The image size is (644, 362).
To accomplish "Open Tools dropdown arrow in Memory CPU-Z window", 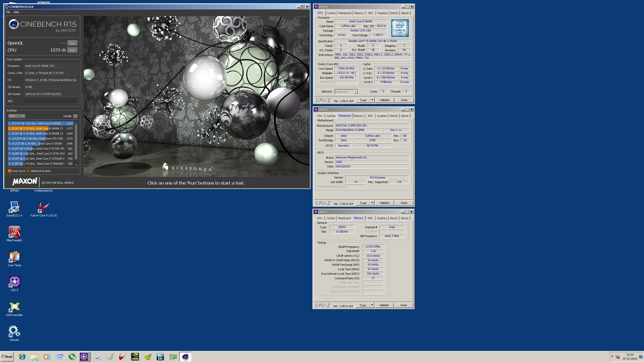I will 372,305.
